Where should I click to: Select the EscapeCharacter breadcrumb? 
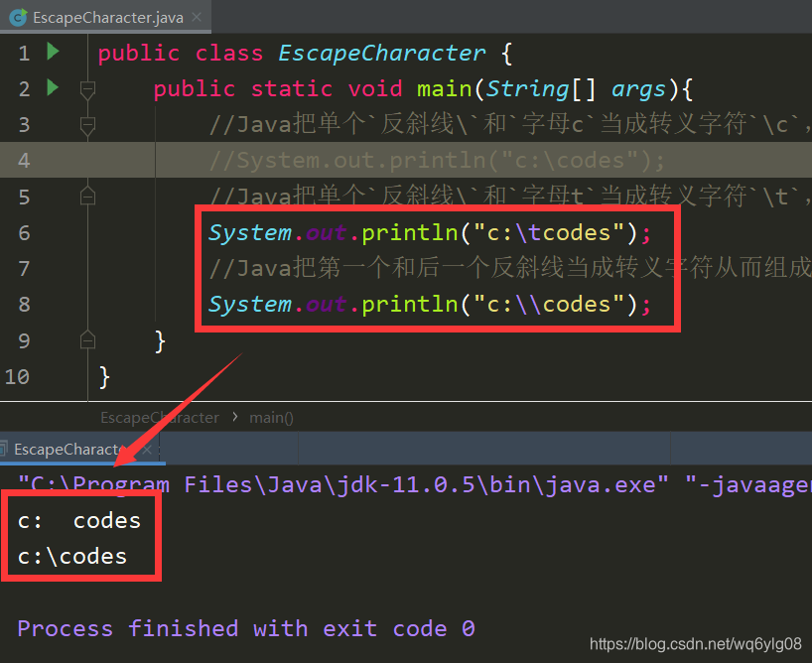[160, 418]
